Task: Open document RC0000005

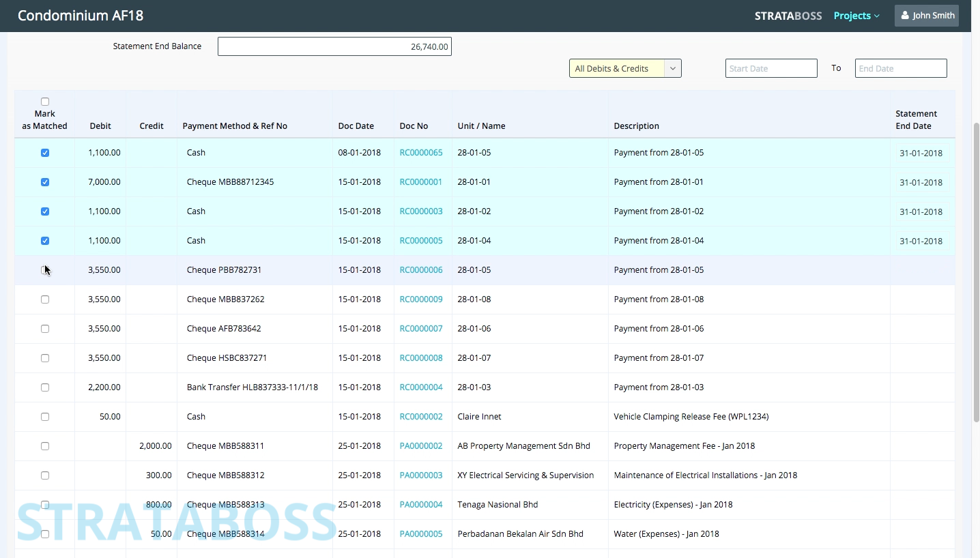Action: pyautogui.click(x=421, y=241)
